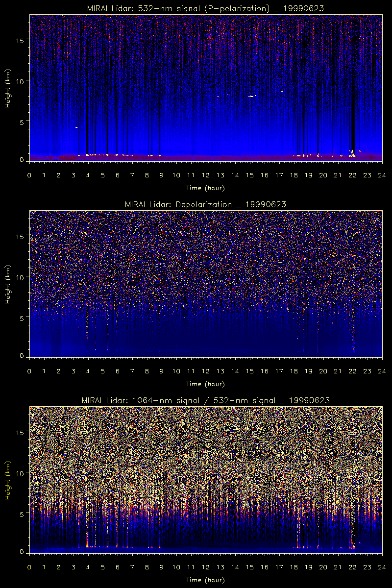Click 'Time (hour)' label under the 532-nm plot

(205, 188)
